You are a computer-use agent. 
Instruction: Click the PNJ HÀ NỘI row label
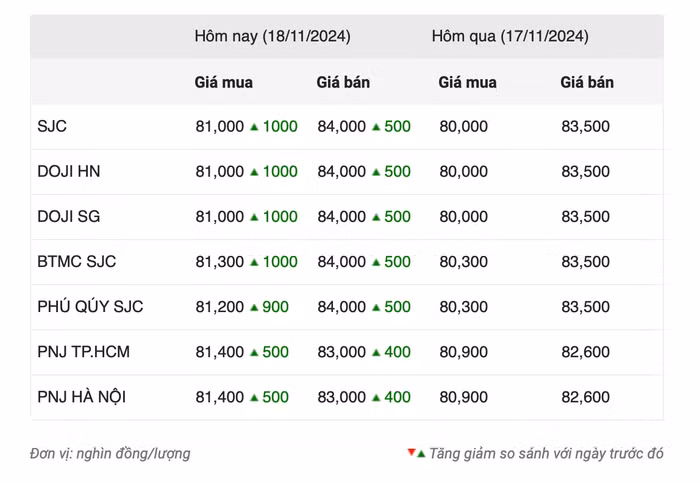81,397
